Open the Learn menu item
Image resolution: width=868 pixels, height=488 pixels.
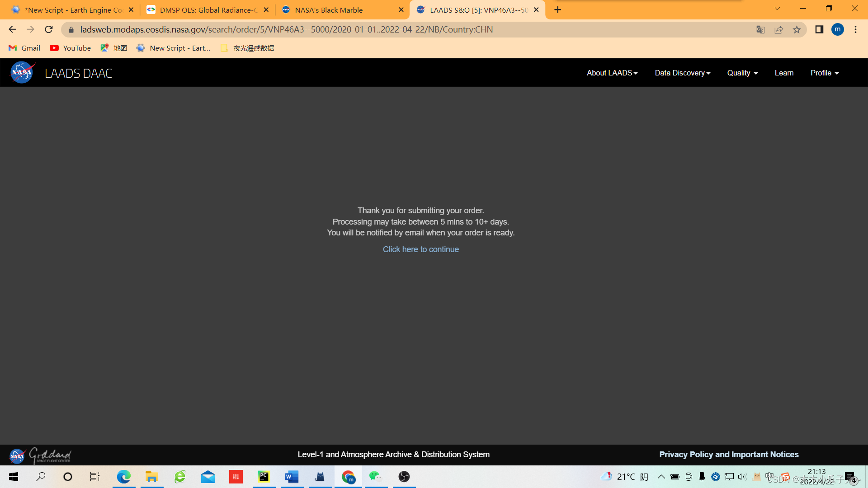click(x=784, y=73)
